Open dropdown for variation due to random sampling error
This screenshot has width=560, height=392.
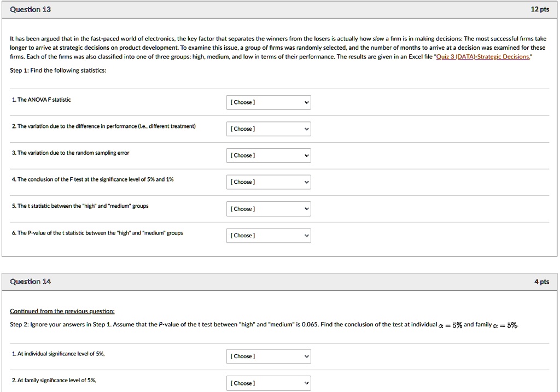click(268, 156)
